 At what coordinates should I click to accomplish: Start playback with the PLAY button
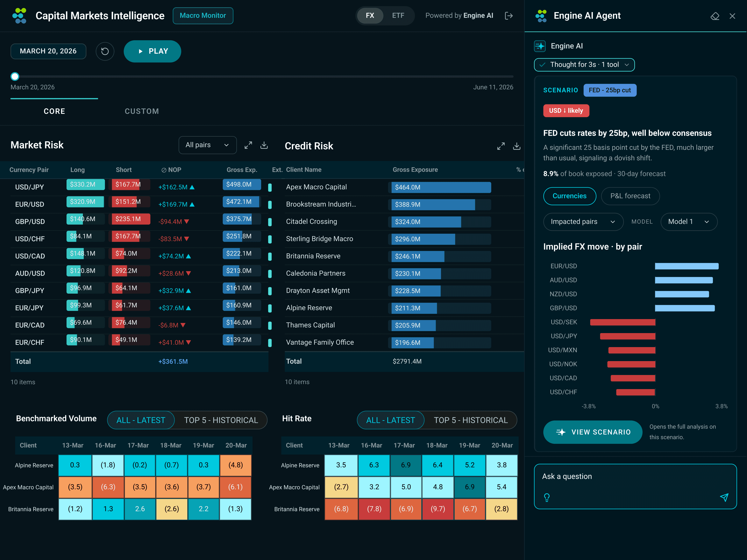pos(152,51)
